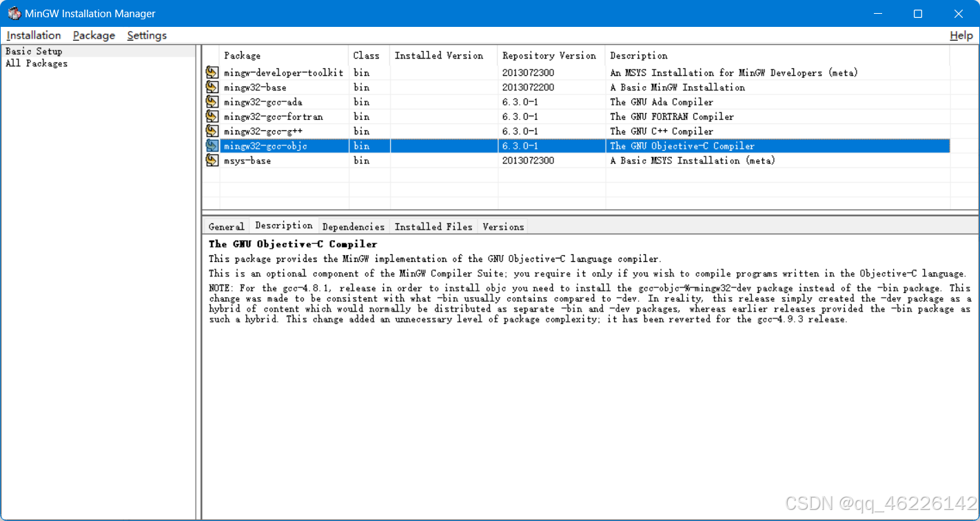Minimize the MinGW Installation Manager window

(x=877, y=14)
